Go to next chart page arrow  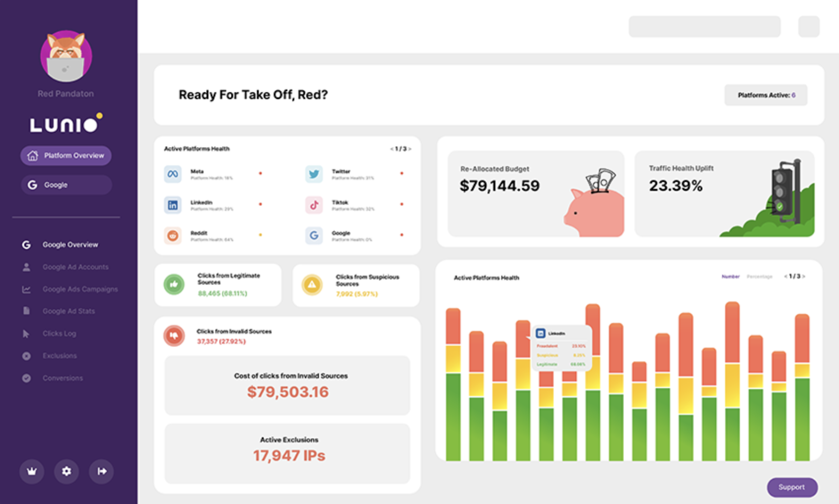(803, 276)
